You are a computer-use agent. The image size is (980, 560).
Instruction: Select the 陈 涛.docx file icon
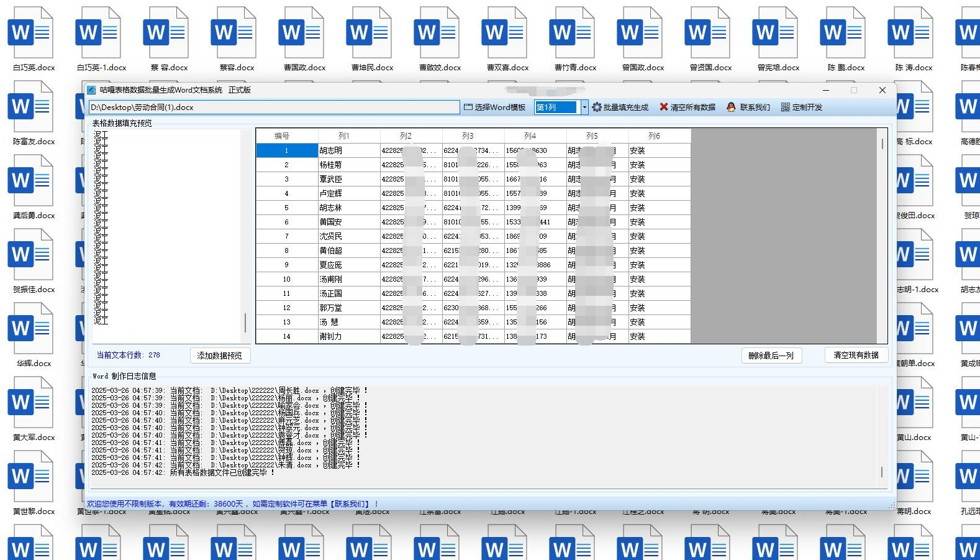(x=910, y=32)
